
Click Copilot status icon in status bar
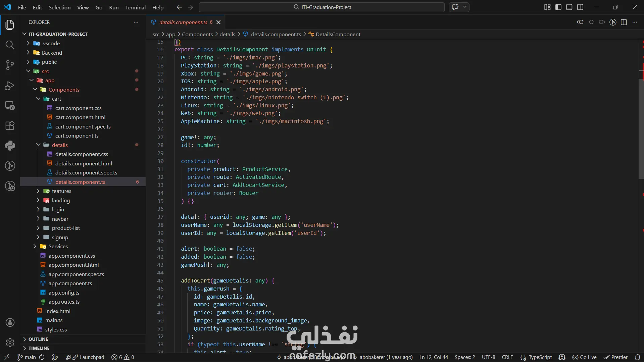[x=562, y=357]
